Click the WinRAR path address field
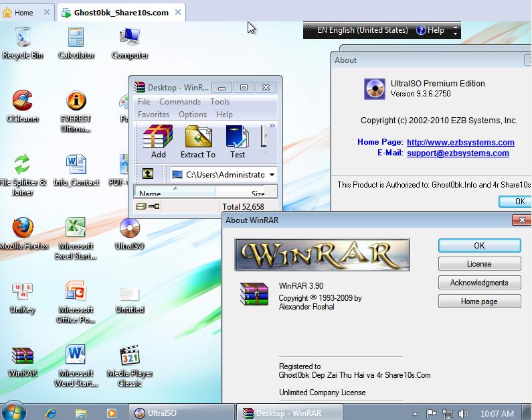 (x=224, y=175)
